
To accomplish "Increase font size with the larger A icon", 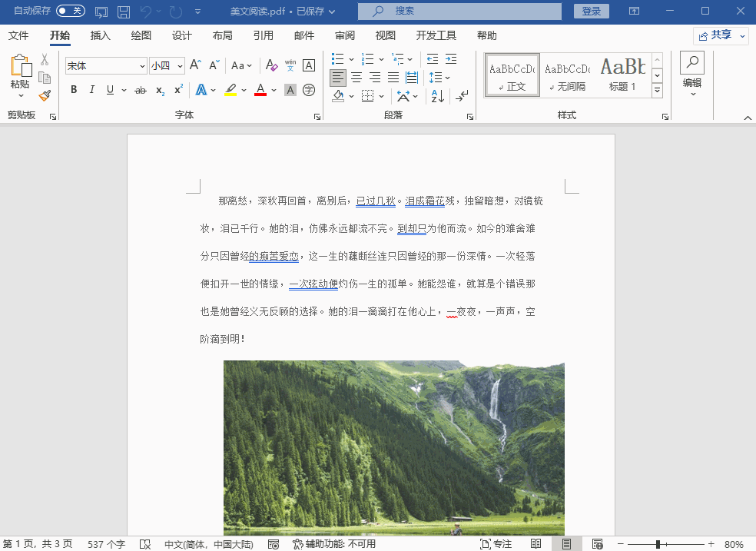I will click(x=195, y=65).
